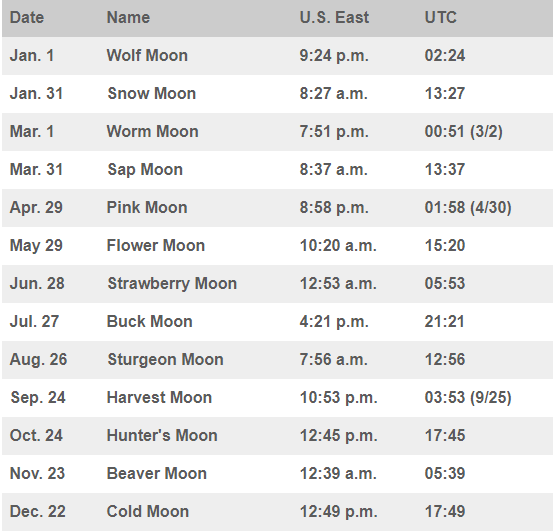Select the Worm Moon entry

(153, 132)
